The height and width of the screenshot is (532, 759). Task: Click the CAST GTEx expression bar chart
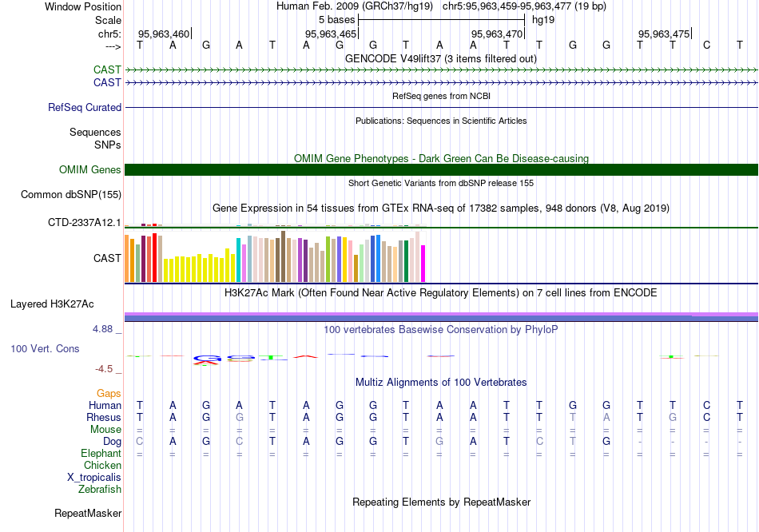pyautogui.click(x=275, y=256)
